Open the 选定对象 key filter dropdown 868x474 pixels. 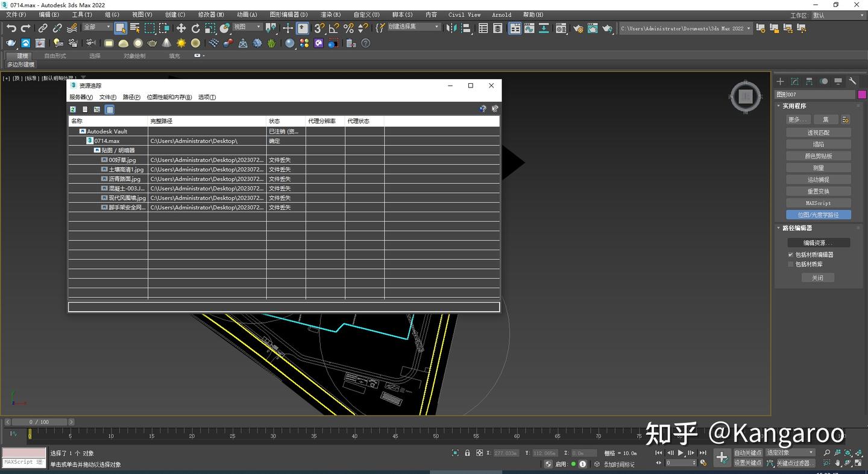(x=790, y=452)
